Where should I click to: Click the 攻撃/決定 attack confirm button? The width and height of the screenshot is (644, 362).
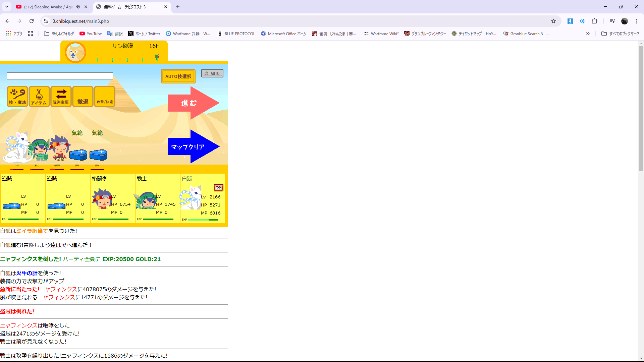pos(105,97)
